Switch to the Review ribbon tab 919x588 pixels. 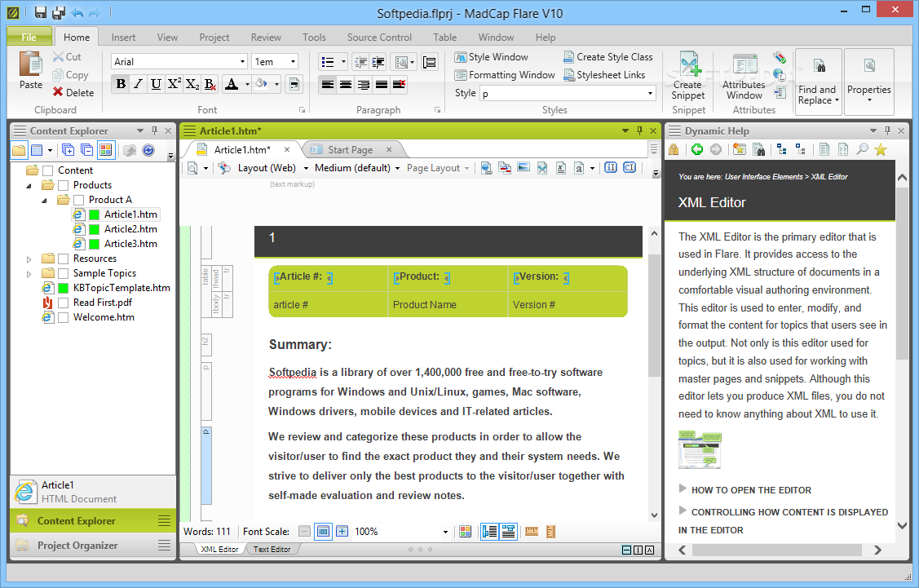(266, 38)
